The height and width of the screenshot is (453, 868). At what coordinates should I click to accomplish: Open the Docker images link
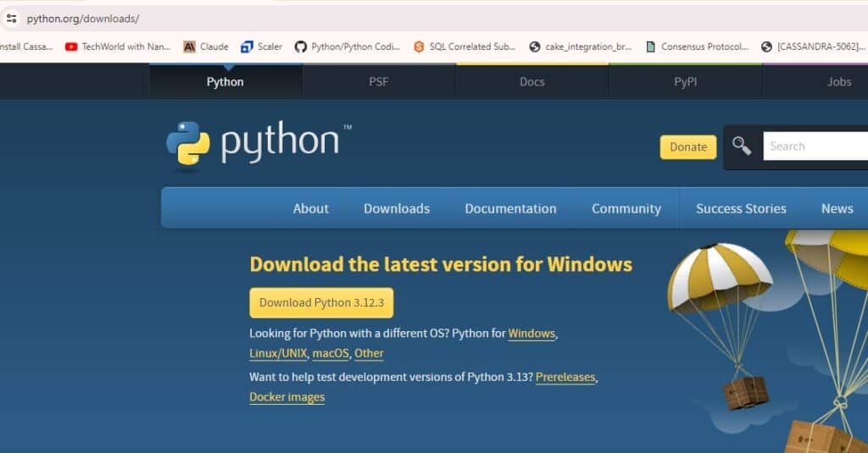[287, 397]
